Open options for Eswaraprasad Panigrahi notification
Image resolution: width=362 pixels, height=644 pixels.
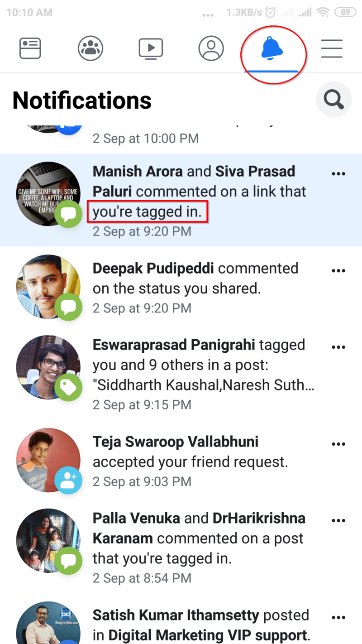(x=338, y=347)
